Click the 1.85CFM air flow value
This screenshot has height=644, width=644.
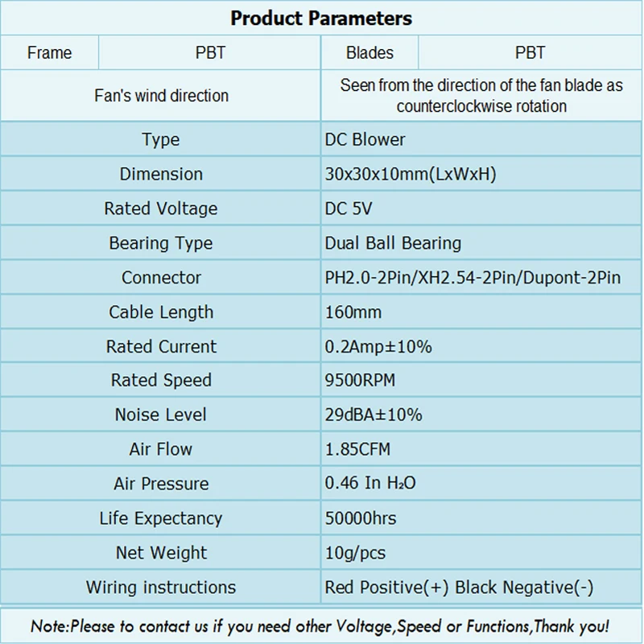(357, 449)
